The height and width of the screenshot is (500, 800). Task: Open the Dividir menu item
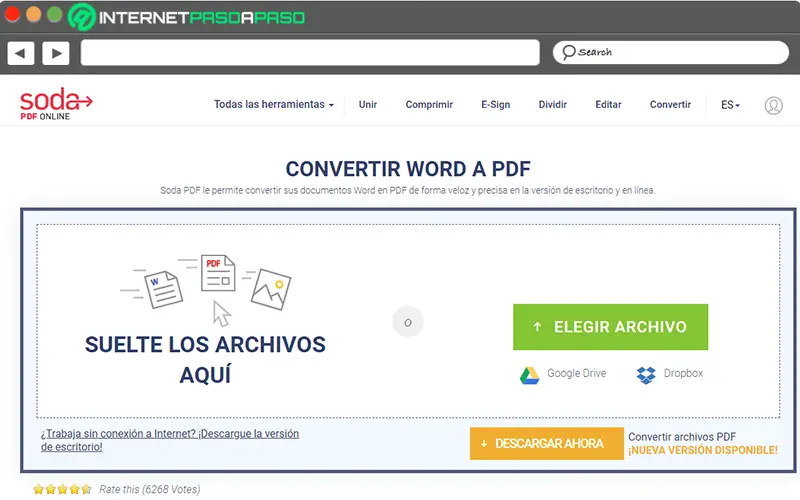pyautogui.click(x=553, y=105)
